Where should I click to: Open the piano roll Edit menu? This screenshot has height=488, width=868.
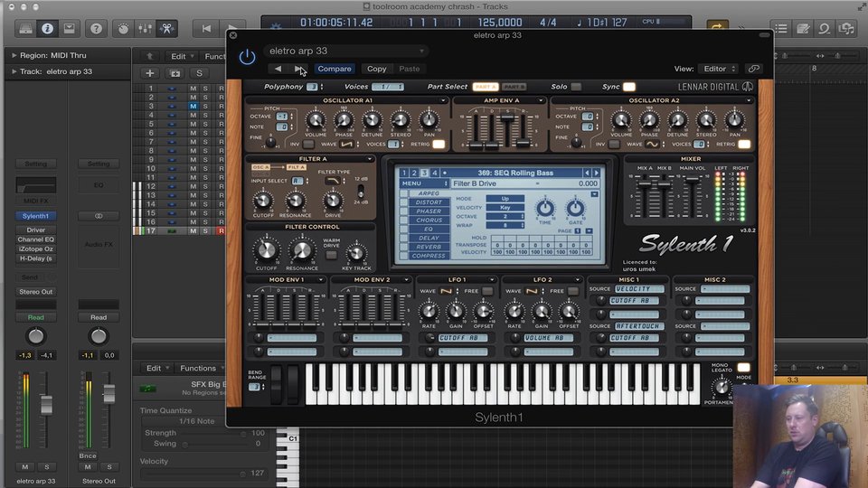158,368
